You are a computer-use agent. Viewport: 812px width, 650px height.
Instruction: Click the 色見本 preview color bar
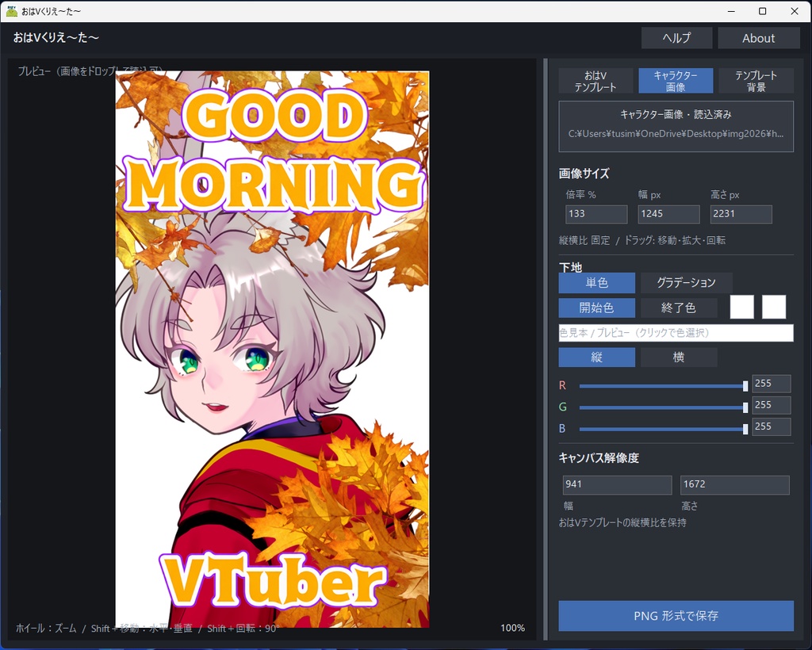coord(676,333)
